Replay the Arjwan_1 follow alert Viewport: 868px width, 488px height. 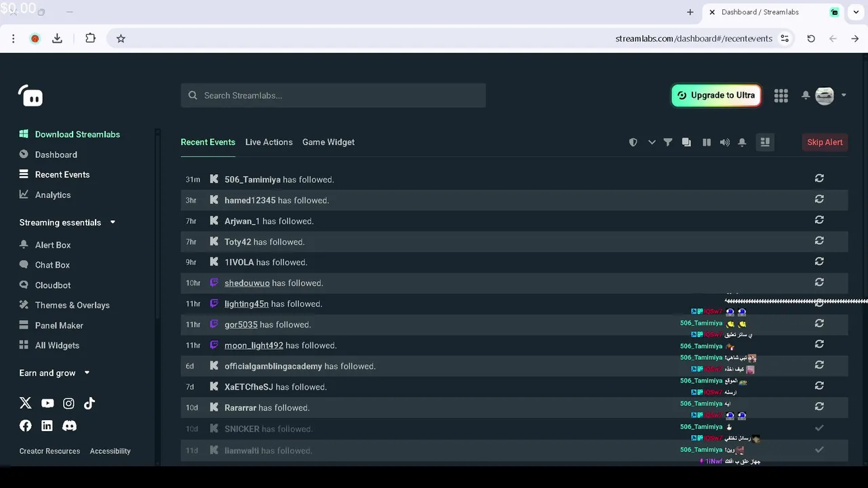[x=819, y=220]
